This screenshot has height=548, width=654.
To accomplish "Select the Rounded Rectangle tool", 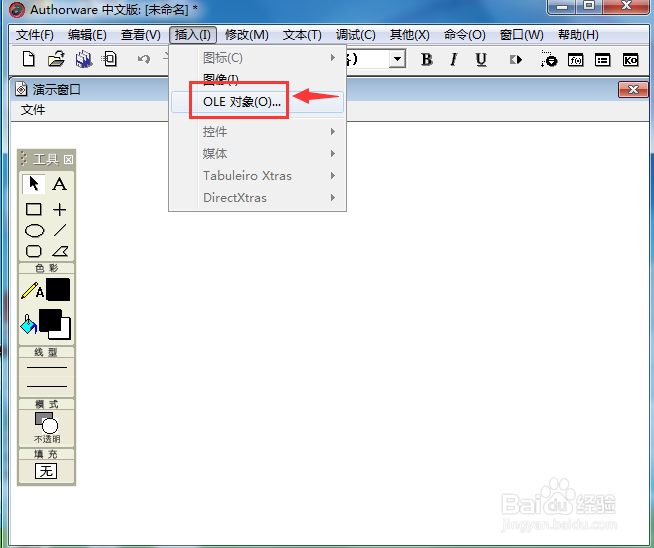I will (34, 251).
